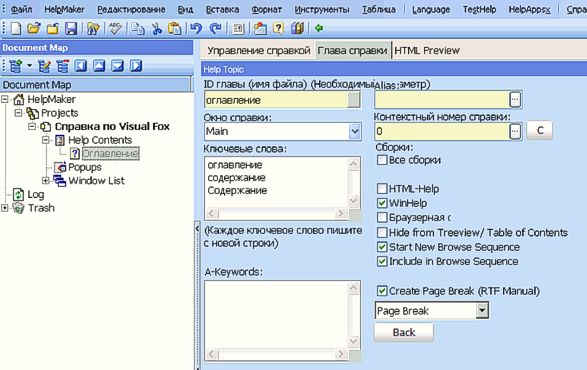Click the spell check ABC icon
This screenshot has height=370, width=587.
tap(115, 28)
